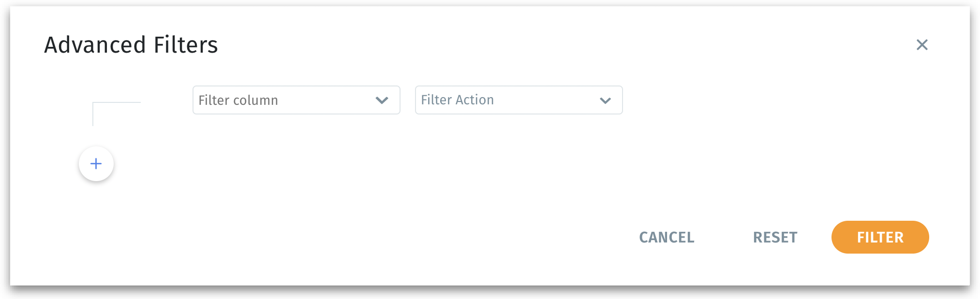980x299 pixels.
Task: Click the Filter Action placeholder text
Action: (x=457, y=100)
